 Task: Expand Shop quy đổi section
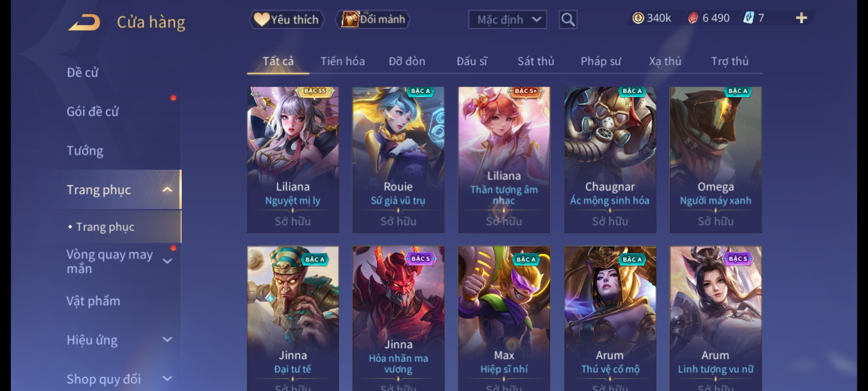click(x=167, y=379)
